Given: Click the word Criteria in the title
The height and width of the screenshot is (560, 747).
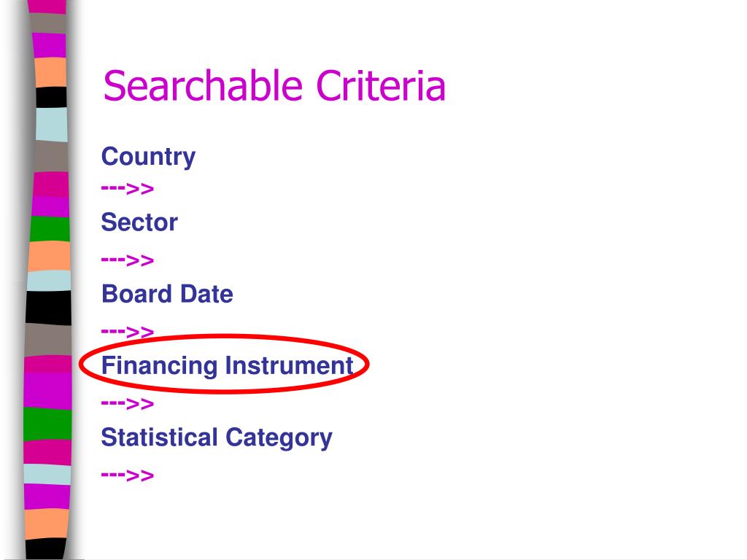Looking at the screenshot, I should (381, 85).
